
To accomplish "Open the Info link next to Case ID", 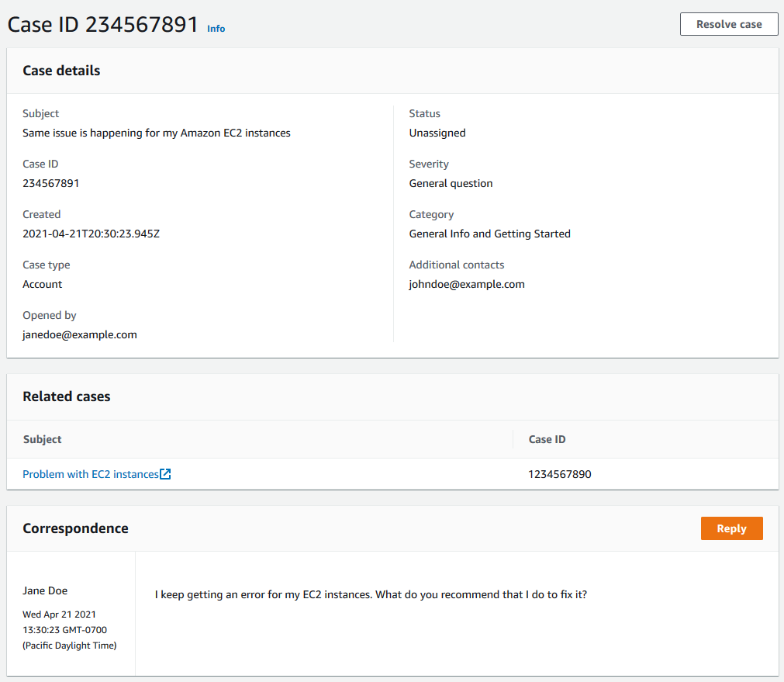I will [216, 29].
